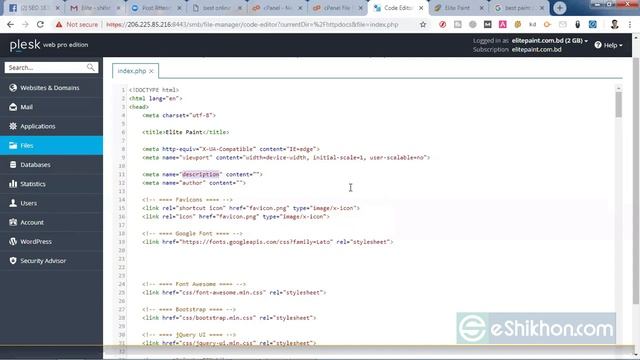
Task: Click the blue extension icon near the avatar
Action: point(593,24)
